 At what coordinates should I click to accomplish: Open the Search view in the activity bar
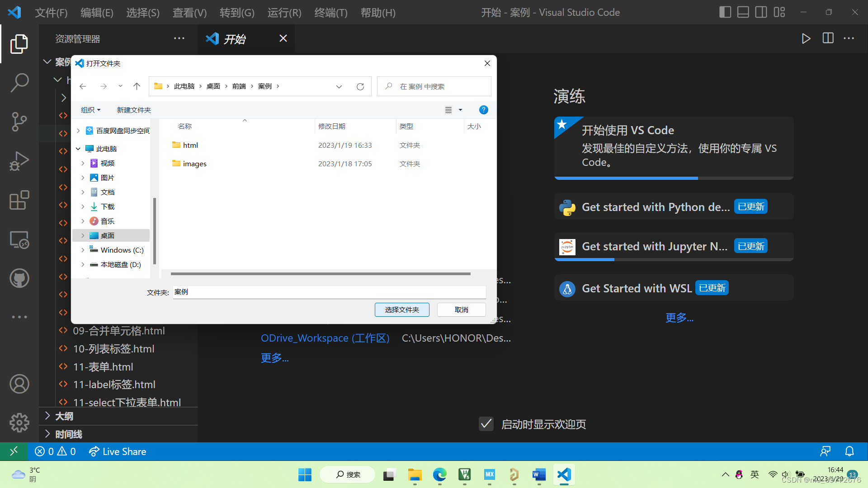coord(19,83)
